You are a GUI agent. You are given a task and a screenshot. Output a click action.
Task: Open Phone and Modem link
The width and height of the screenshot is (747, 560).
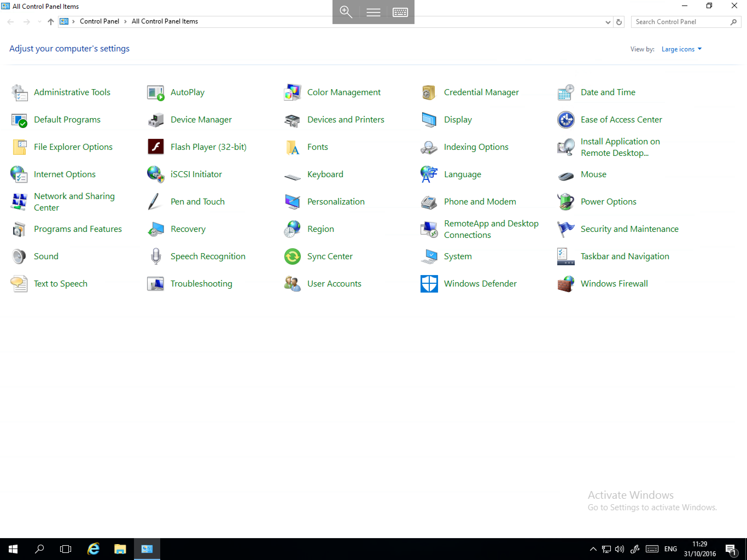[x=480, y=202]
